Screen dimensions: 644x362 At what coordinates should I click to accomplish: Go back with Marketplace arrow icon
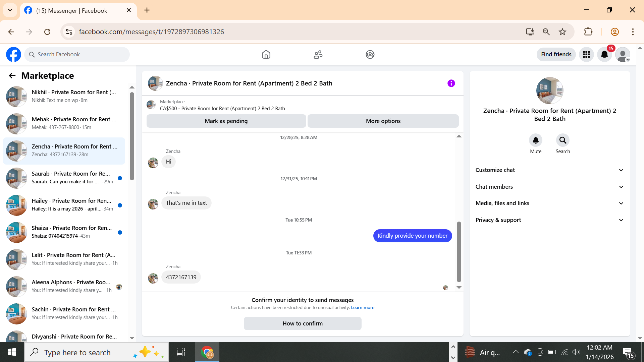pyautogui.click(x=12, y=76)
